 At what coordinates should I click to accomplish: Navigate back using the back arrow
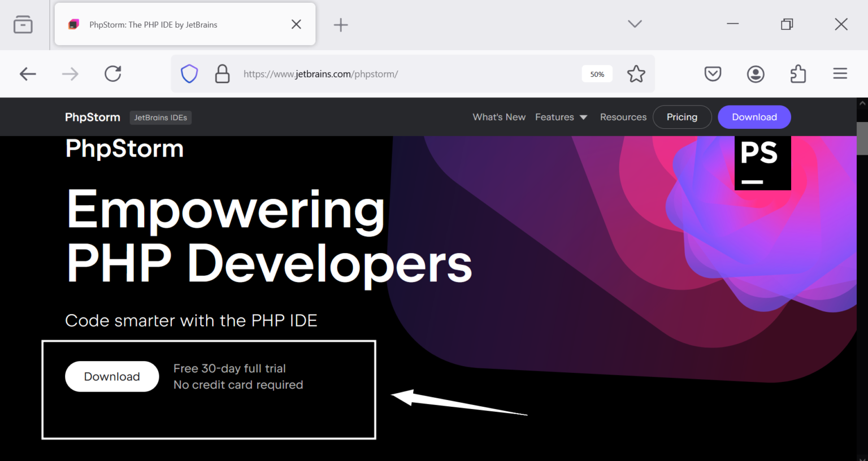[x=27, y=73]
